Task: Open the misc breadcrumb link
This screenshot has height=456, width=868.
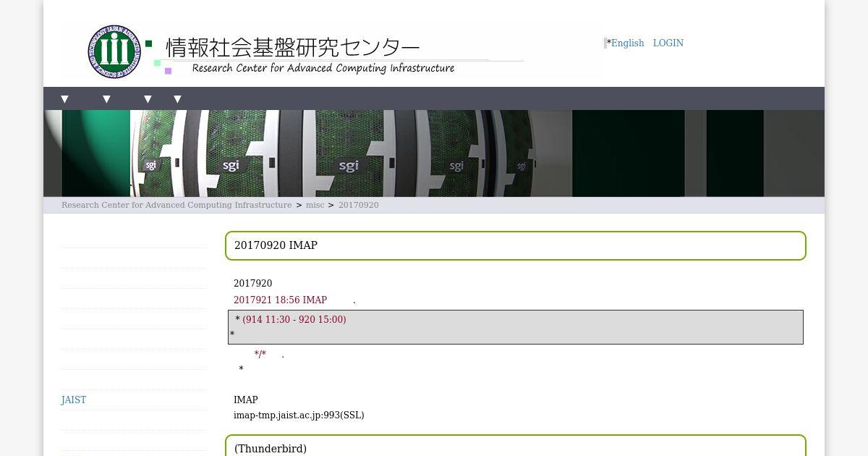Action: [315, 205]
